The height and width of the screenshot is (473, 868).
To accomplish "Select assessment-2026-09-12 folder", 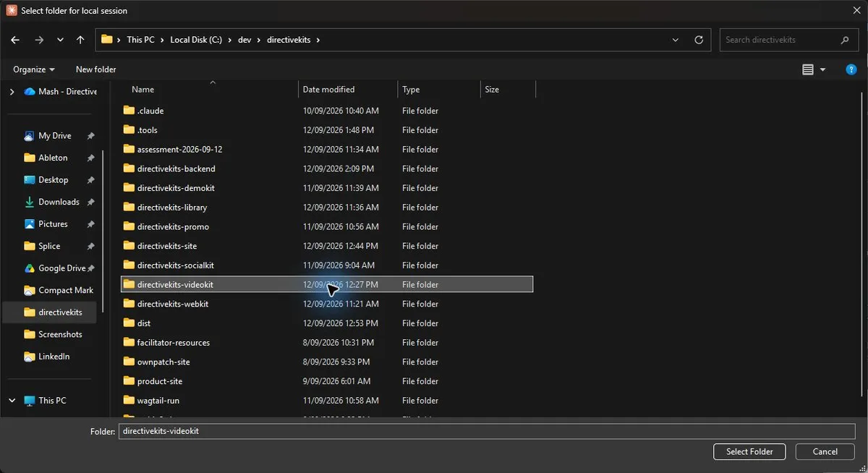I will coord(179,150).
